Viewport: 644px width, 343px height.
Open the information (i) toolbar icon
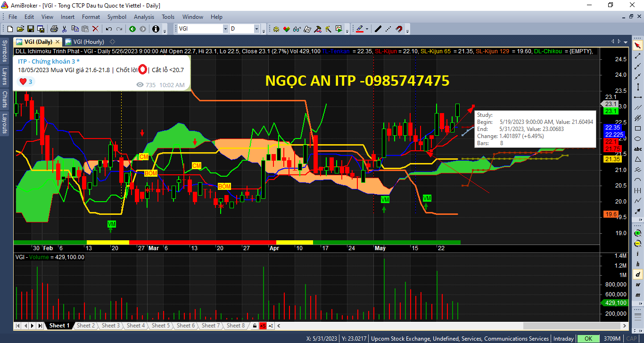tap(156, 29)
